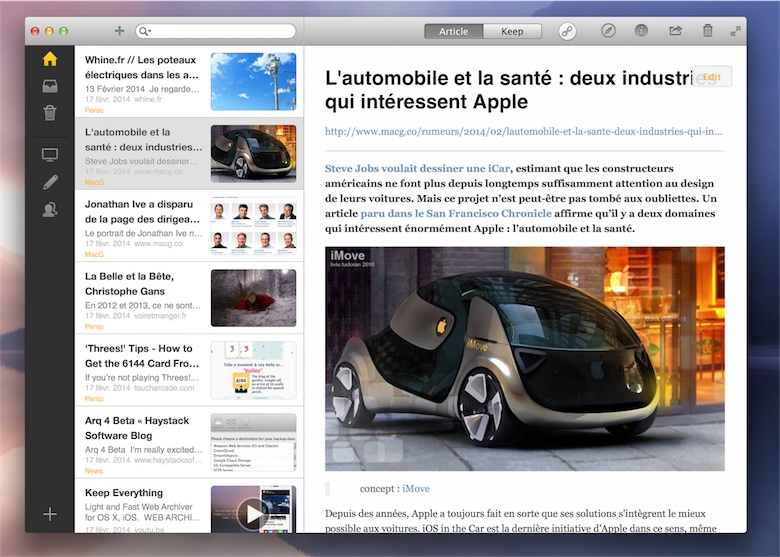Follow 'paru dans le San Francisco Chronicle' link
780x557 pixels.
point(456,213)
